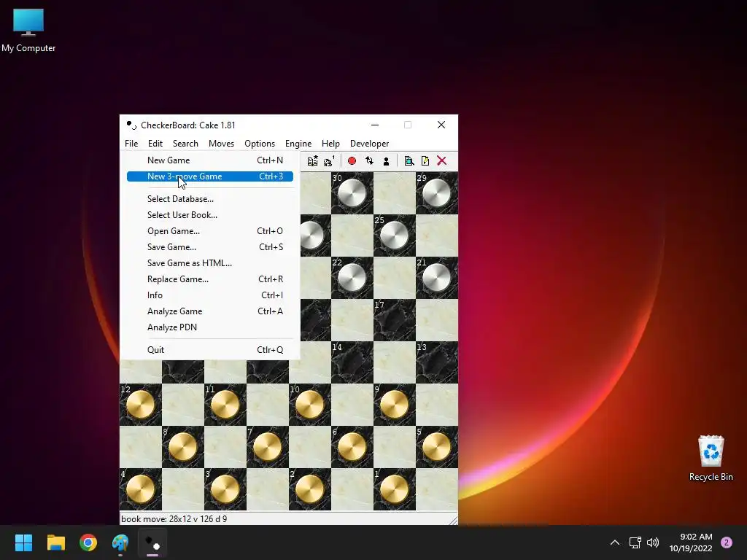This screenshot has width=747, height=560.
Task: Click the gold checker on square 10
Action: pos(309,405)
